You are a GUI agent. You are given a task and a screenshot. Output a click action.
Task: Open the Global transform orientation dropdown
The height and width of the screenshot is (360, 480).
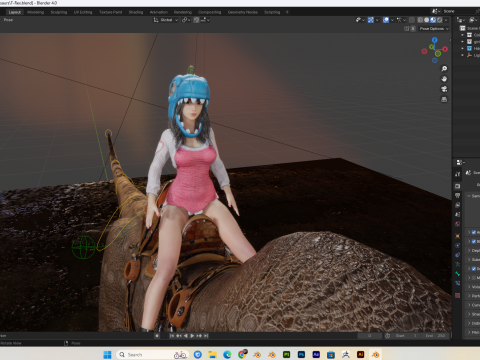(x=166, y=20)
